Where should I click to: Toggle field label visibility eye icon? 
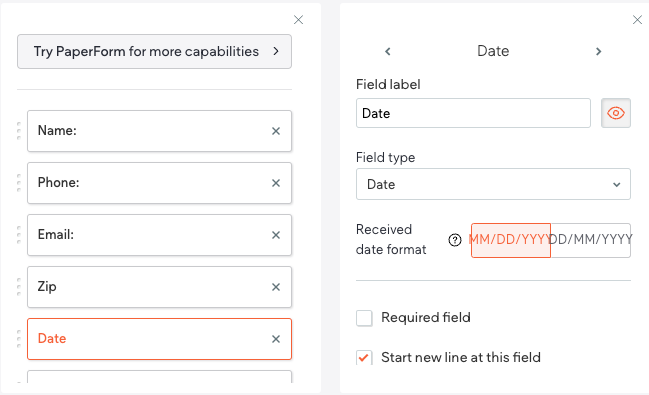615,113
